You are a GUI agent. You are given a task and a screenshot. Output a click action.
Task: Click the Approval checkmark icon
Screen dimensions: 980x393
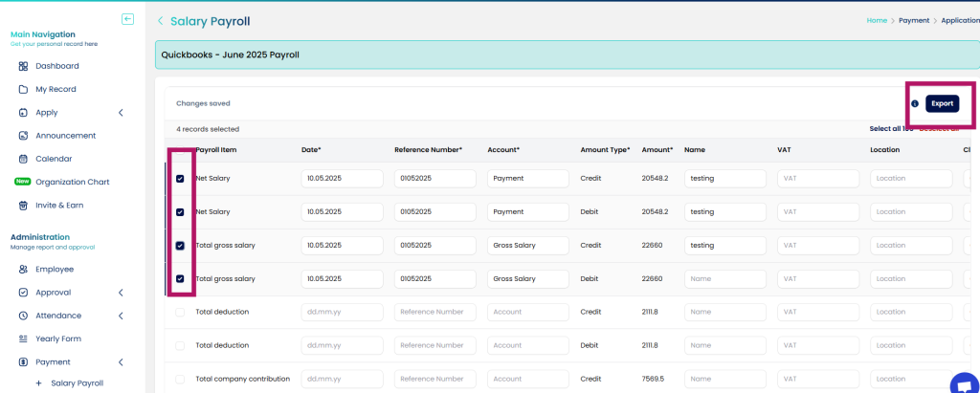click(x=23, y=293)
